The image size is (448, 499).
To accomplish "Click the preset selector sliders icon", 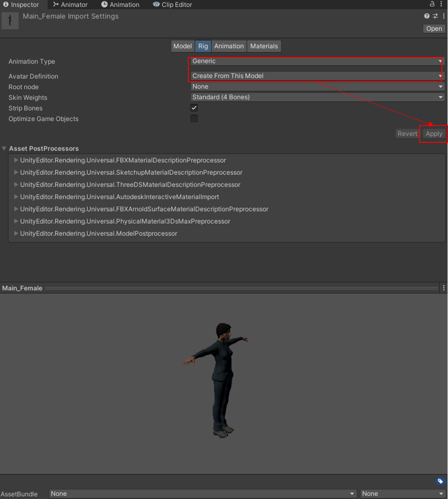I will 435,16.
